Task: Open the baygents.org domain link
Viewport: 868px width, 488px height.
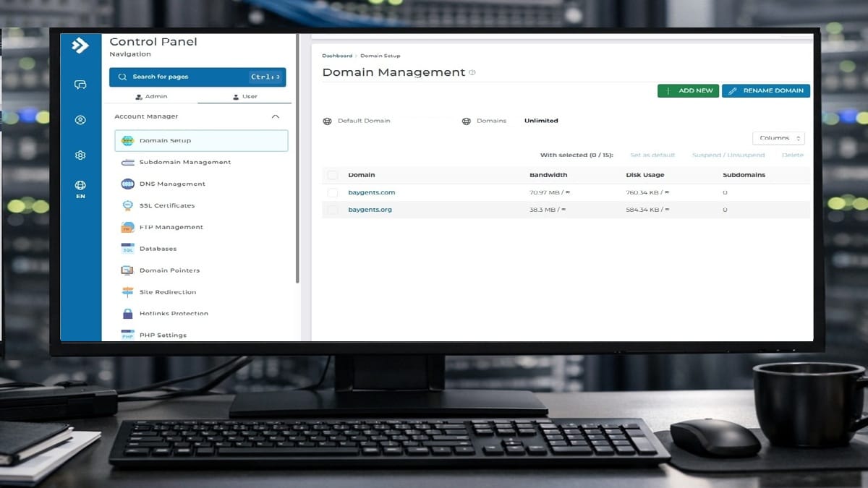Action: pos(370,210)
